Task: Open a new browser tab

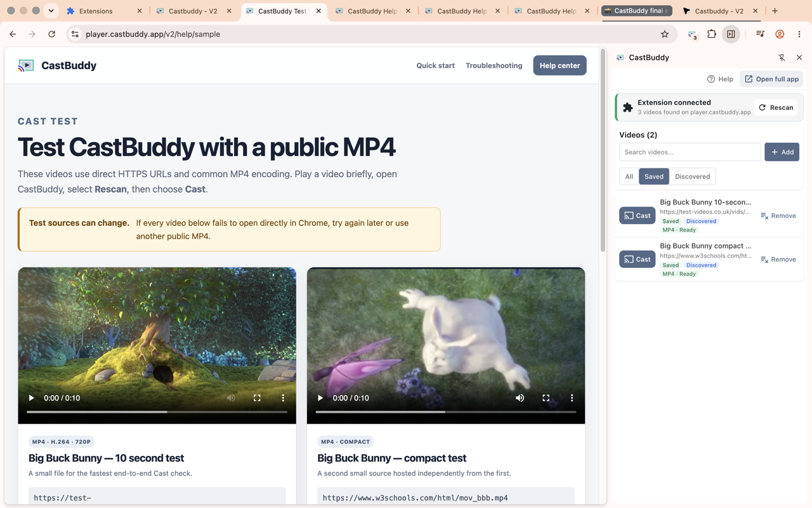Action: 775,11
